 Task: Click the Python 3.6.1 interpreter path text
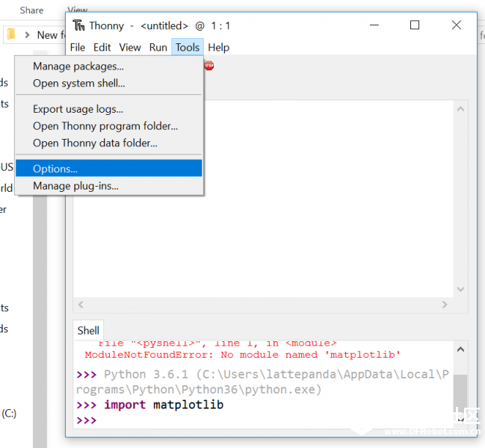262,382
